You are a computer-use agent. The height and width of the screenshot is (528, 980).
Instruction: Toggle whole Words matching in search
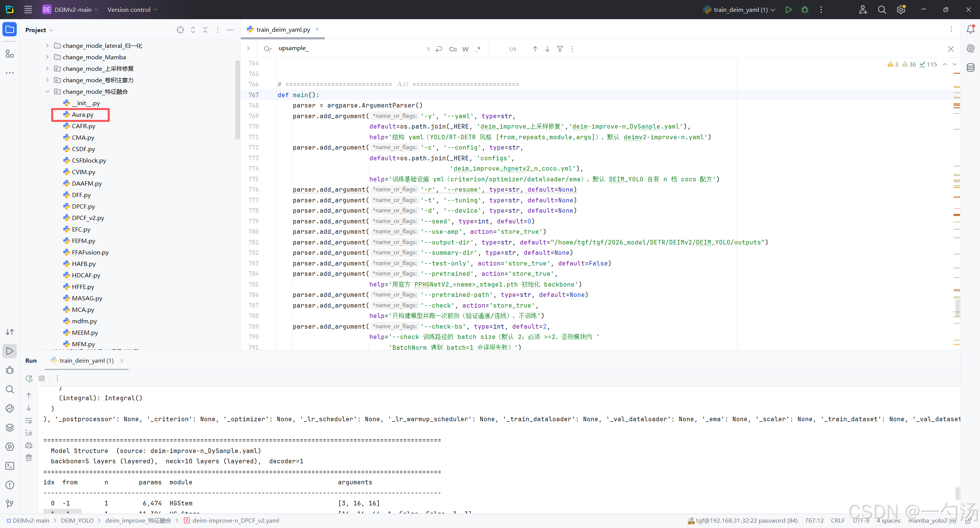[465, 49]
